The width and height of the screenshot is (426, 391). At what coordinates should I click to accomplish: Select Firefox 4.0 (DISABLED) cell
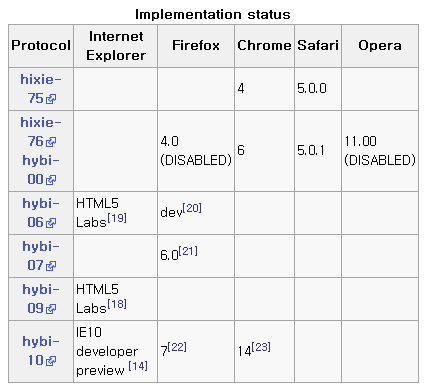196,151
